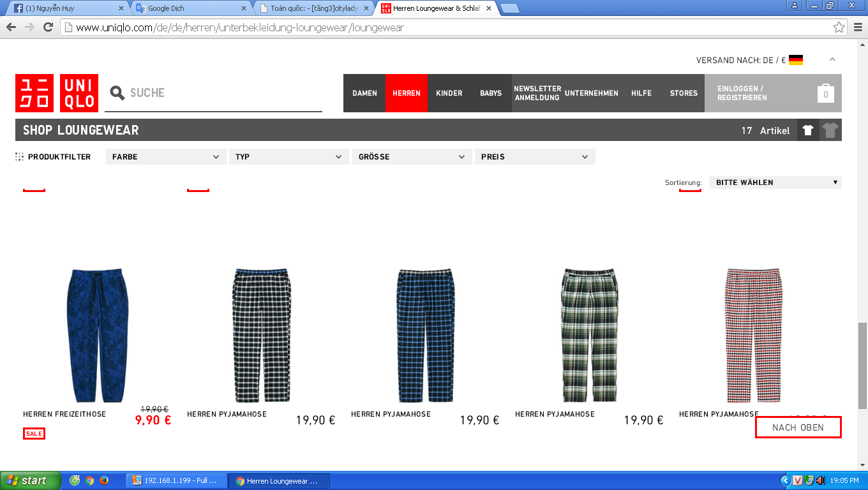Open the PREIS filter dropdown
868x490 pixels.
click(x=535, y=157)
